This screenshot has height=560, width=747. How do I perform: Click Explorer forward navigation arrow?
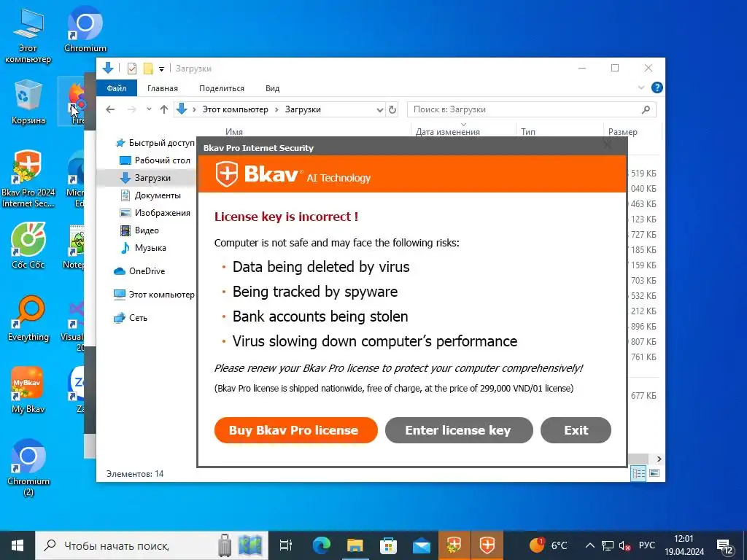(x=131, y=109)
